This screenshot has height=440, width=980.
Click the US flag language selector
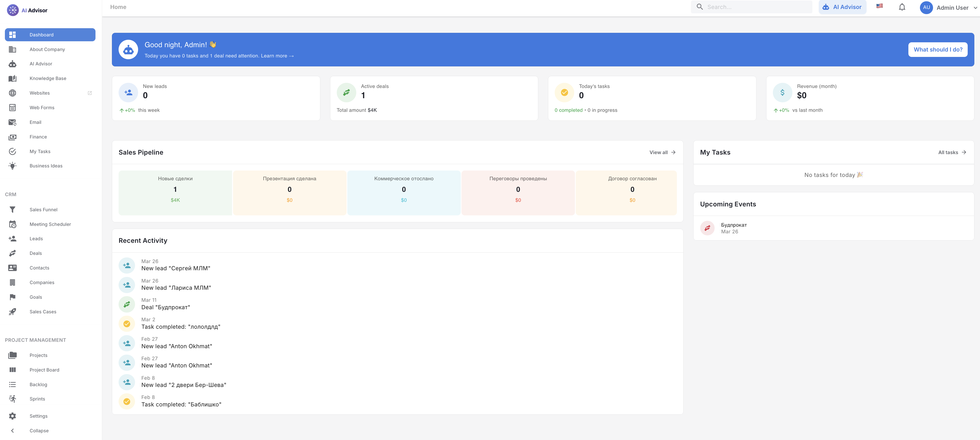(x=880, y=6)
